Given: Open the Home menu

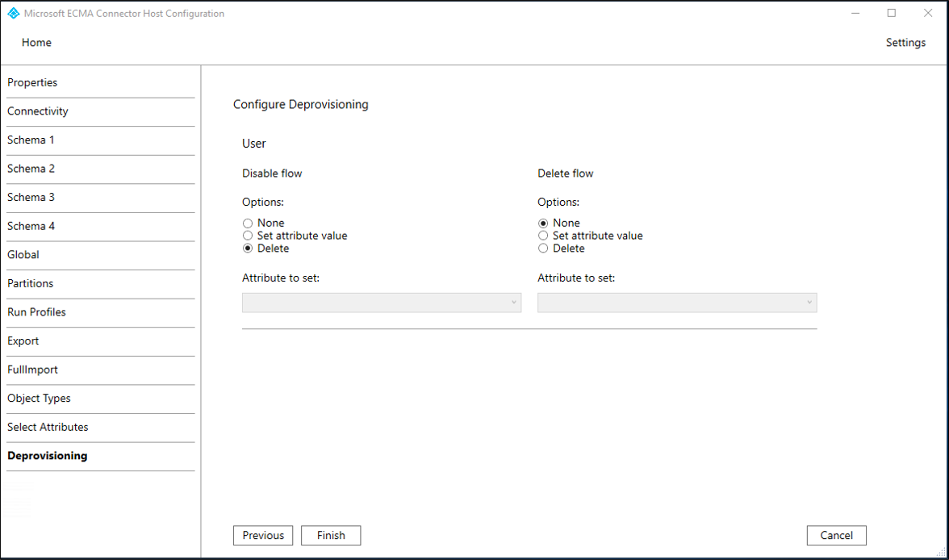Looking at the screenshot, I should (x=36, y=43).
